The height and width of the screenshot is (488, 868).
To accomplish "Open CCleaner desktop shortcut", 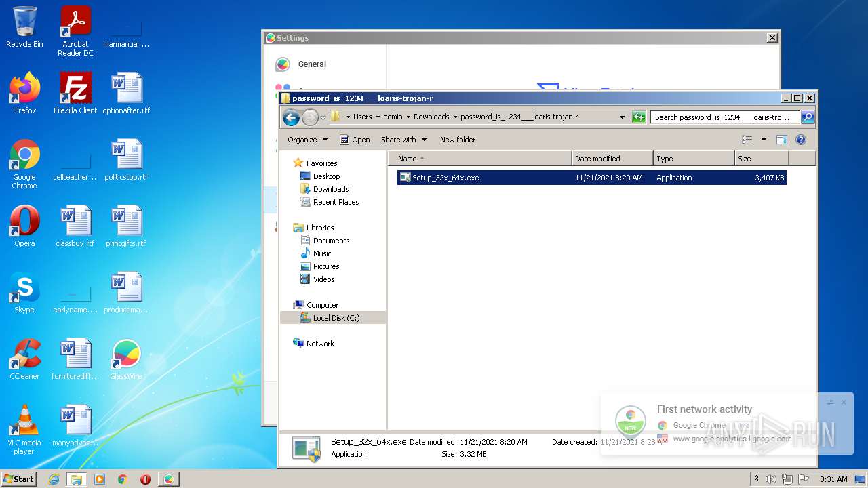I will click(24, 359).
